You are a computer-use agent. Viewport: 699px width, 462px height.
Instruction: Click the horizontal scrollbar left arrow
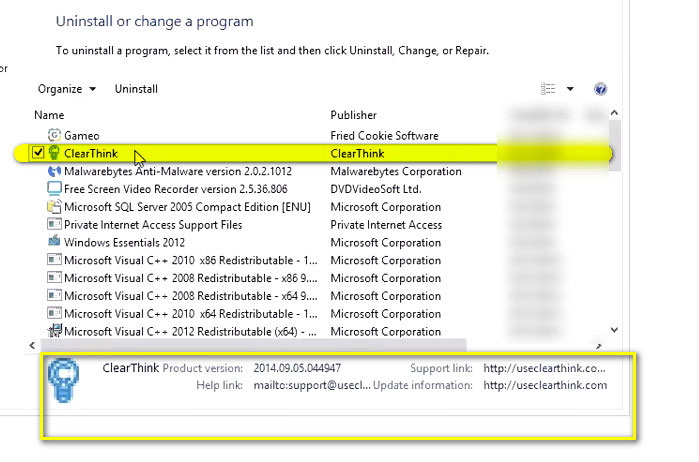(40, 343)
